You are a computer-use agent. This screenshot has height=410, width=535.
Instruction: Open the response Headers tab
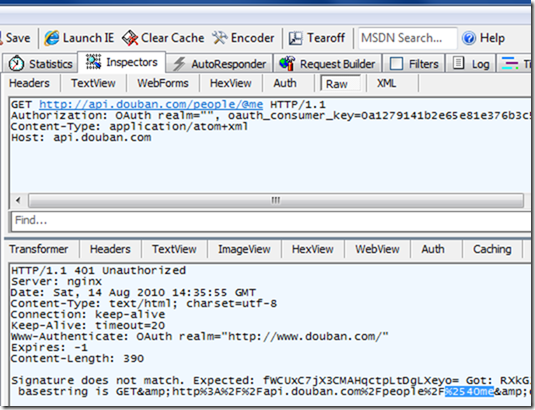click(x=110, y=249)
